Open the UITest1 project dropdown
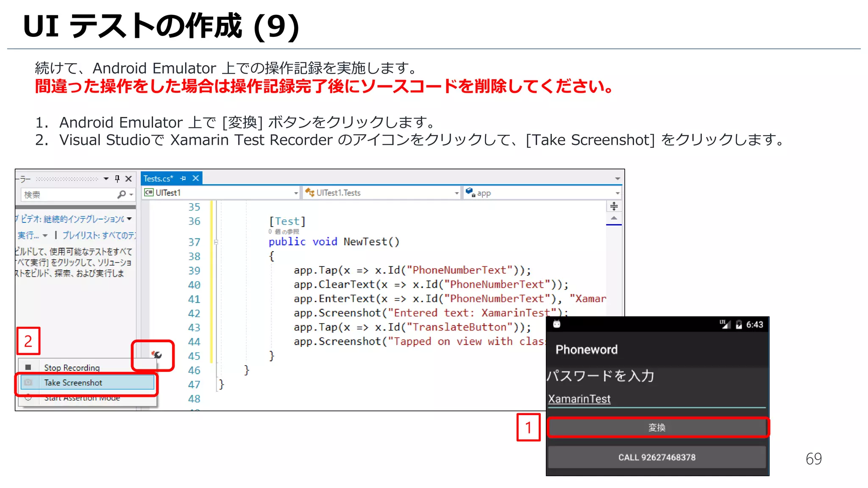 click(296, 193)
